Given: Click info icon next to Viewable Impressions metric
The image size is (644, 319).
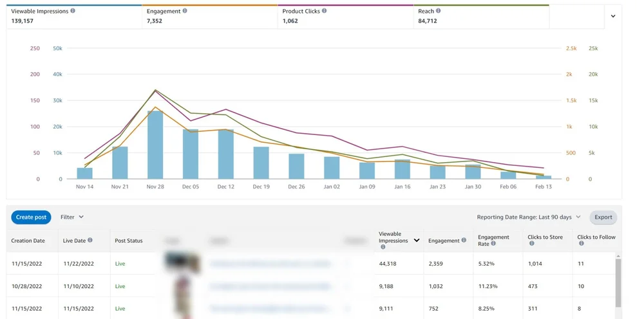Looking at the screenshot, I should click(x=73, y=11).
